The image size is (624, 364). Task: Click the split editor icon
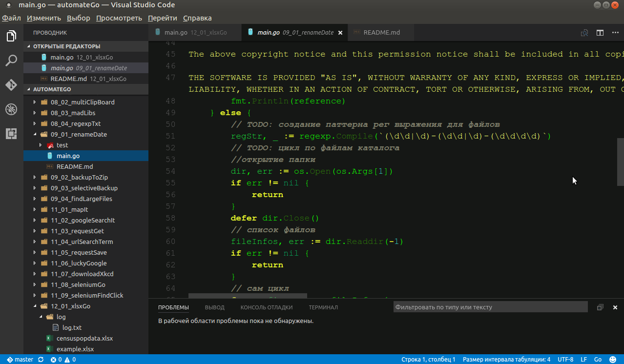[600, 33]
